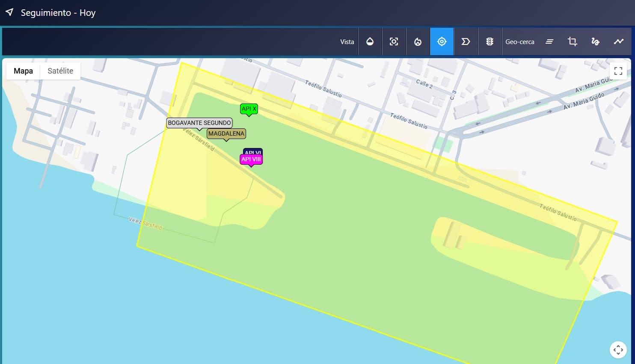Image resolution: width=635 pixels, height=364 pixels.
Task: Switch to the Mapa map view
Action: (x=23, y=71)
